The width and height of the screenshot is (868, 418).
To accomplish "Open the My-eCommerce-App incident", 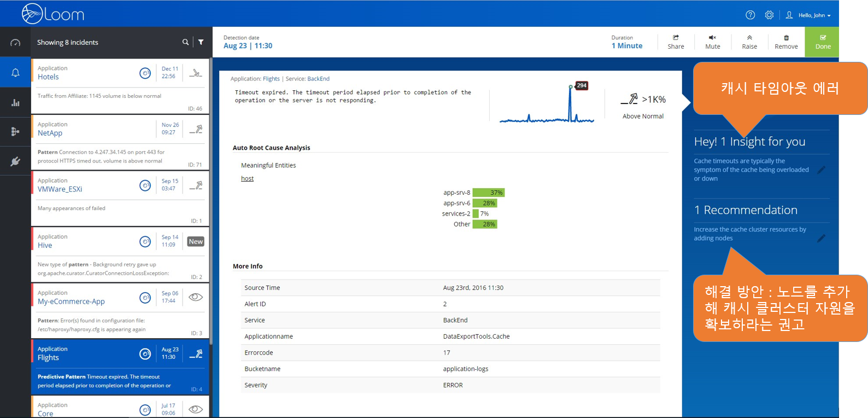I will click(120, 311).
